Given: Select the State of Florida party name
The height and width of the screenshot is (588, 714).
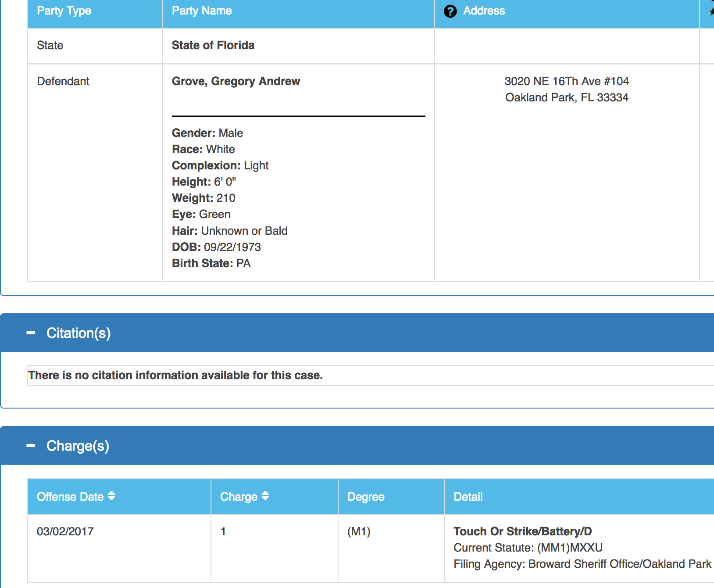Looking at the screenshot, I should [213, 45].
